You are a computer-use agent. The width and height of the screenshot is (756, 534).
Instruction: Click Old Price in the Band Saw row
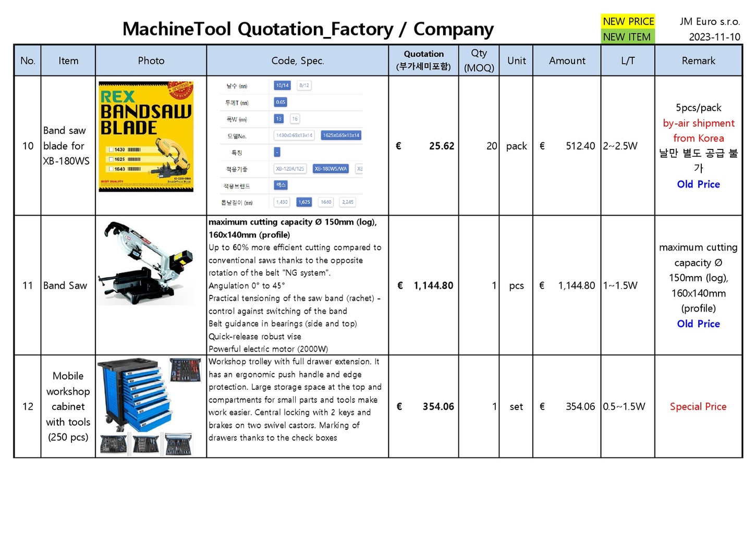coord(698,324)
